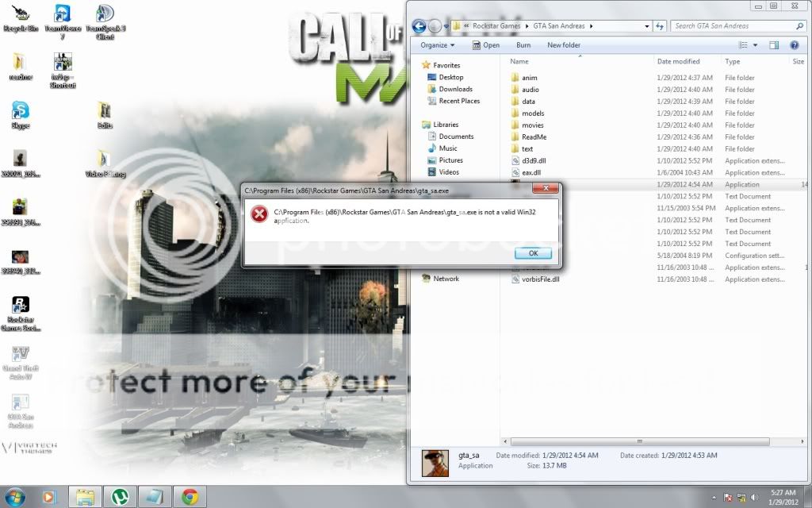Open the uTorrent icon in the taskbar
812x508 pixels.
119,497
